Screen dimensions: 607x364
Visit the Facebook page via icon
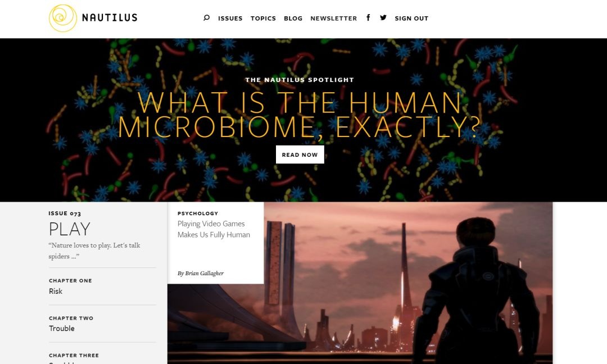point(368,17)
